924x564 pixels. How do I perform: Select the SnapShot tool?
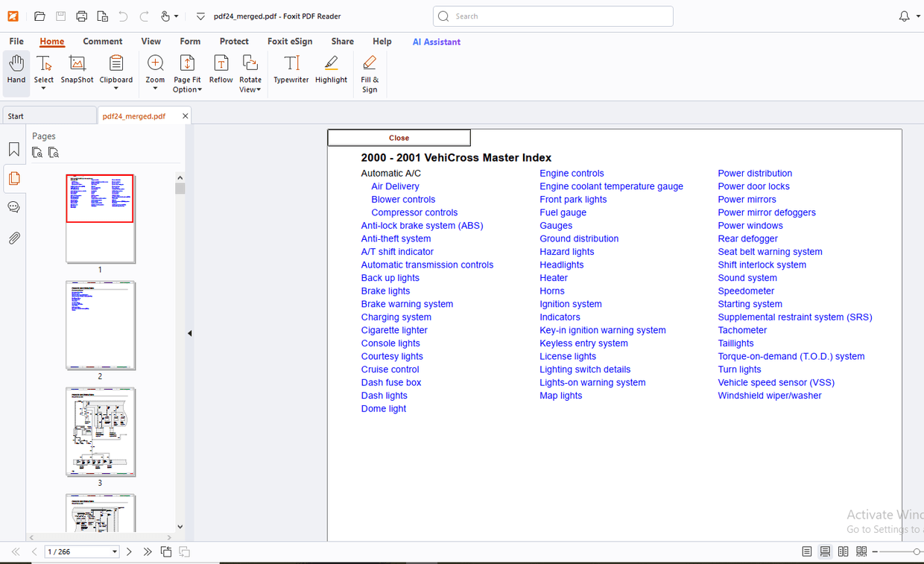(x=77, y=69)
